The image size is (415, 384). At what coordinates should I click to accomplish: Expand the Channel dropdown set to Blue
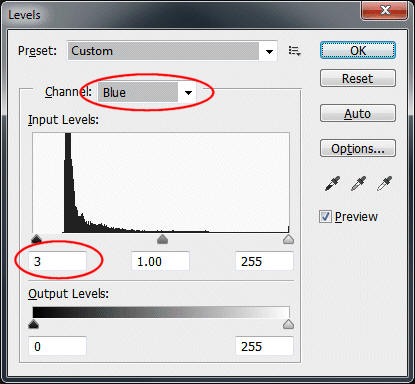click(x=147, y=92)
